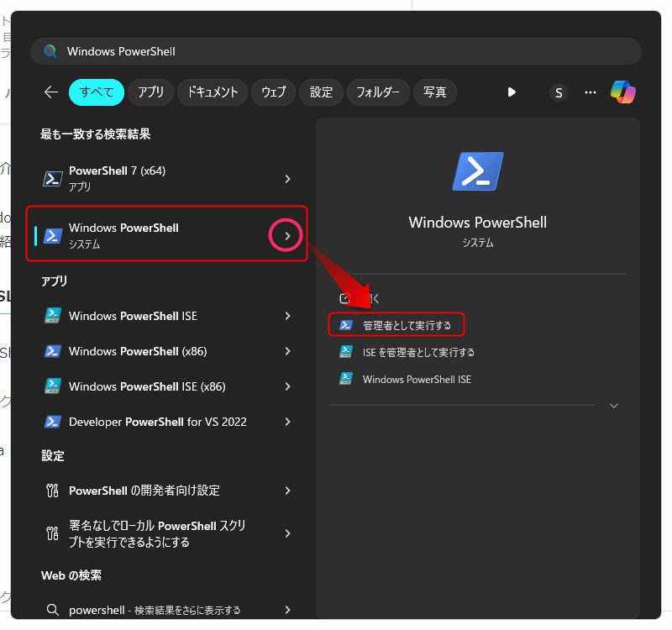Click the Windows PowerShell (x86) icon
Screen dimensions: 672x630
[52, 351]
